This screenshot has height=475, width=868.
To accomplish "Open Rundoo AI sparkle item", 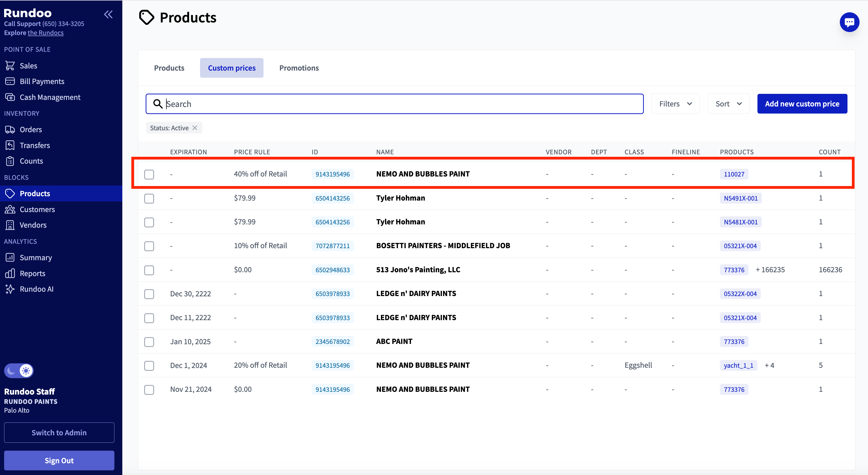I will (36, 289).
